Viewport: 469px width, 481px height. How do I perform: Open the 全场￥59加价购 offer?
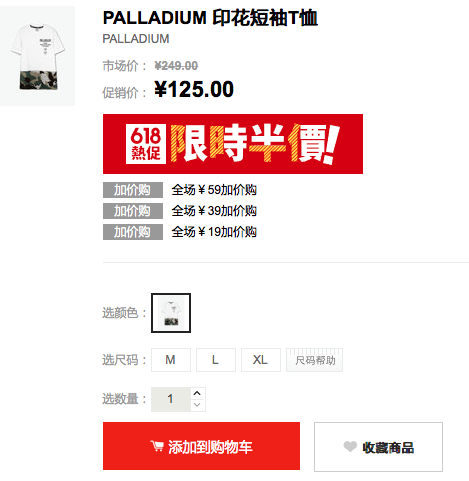coord(214,190)
